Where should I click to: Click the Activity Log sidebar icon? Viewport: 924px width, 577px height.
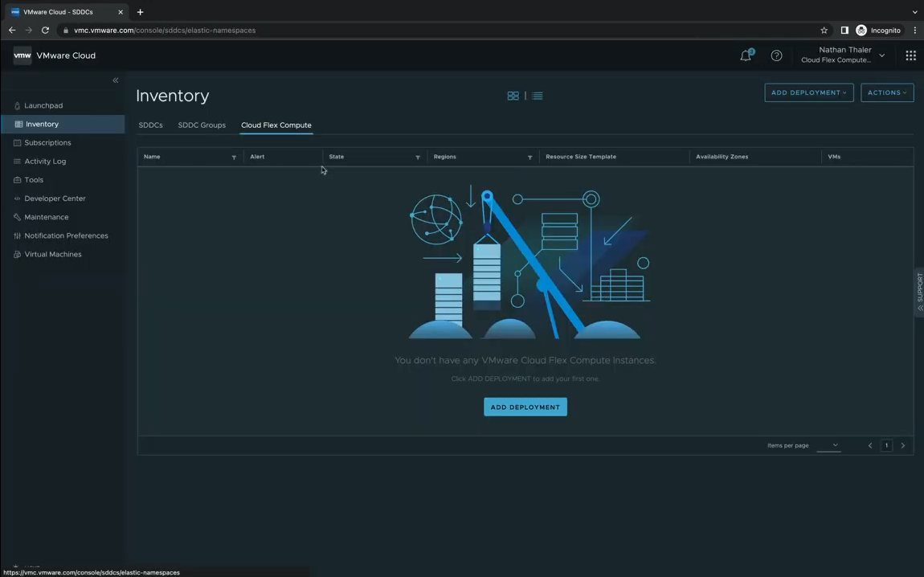17,162
